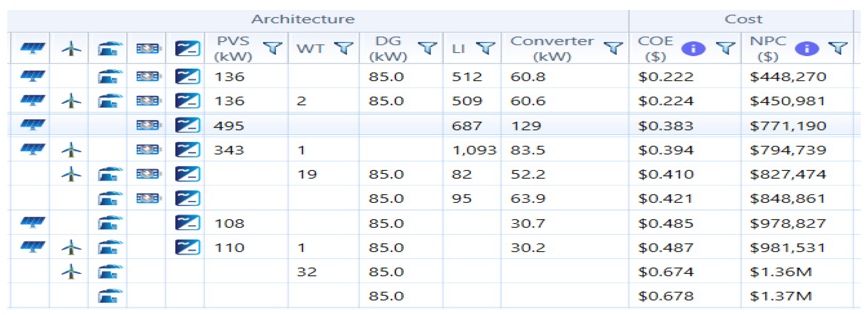The image size is (868, 315).
Task: Select the PVS value 110
Action: (229, 248)
